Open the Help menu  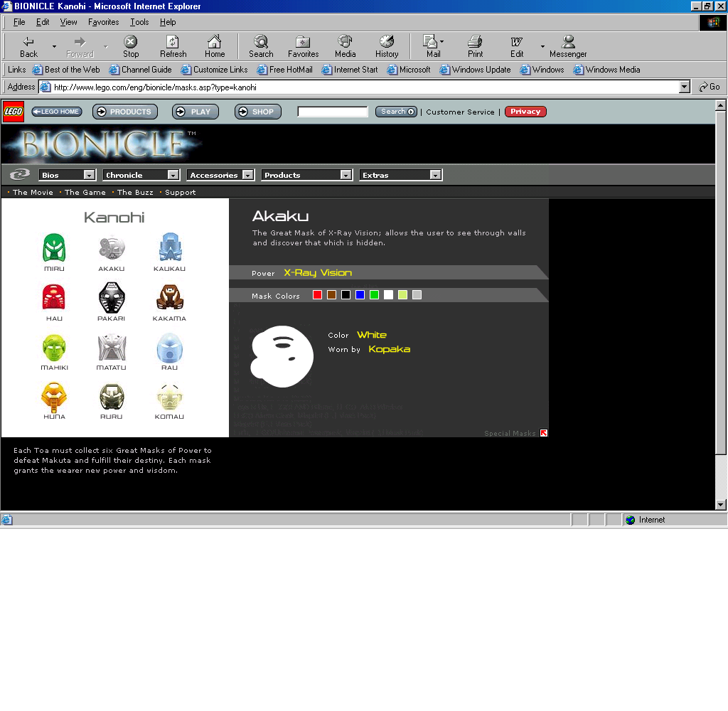[168, 22]
